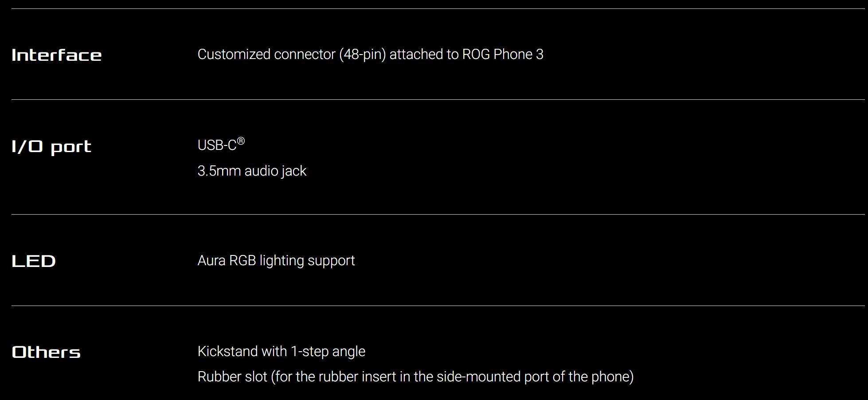Screen dimensions: 868x400
Task: Click the LED row heading
Action: 34,261
